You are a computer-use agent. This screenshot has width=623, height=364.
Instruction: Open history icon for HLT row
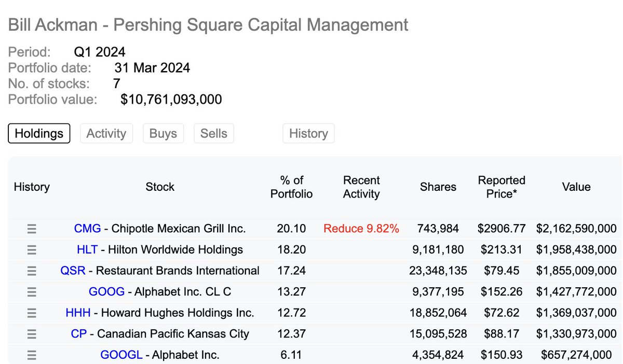tap(32, 250)
